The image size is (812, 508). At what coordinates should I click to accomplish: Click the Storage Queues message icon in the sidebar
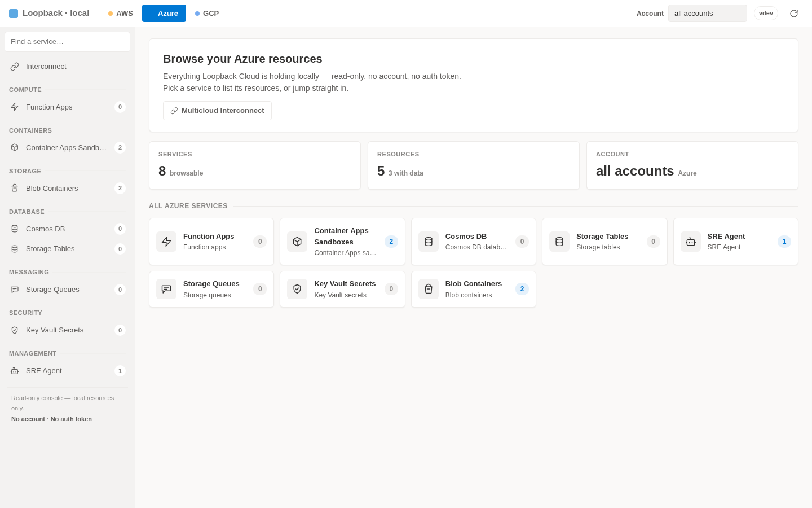pos(15,290)
